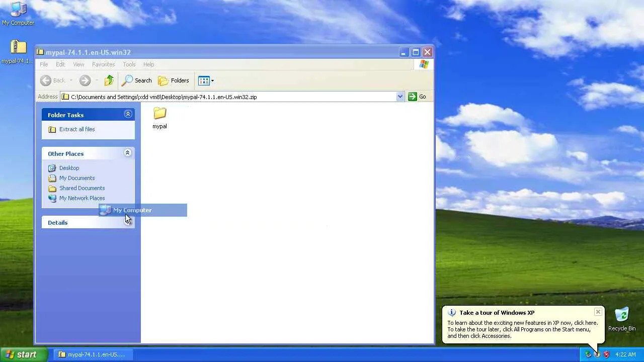Collapse the Other Places panel
Viewport: 644px width, 362px height.
click(x=128, y=153)
